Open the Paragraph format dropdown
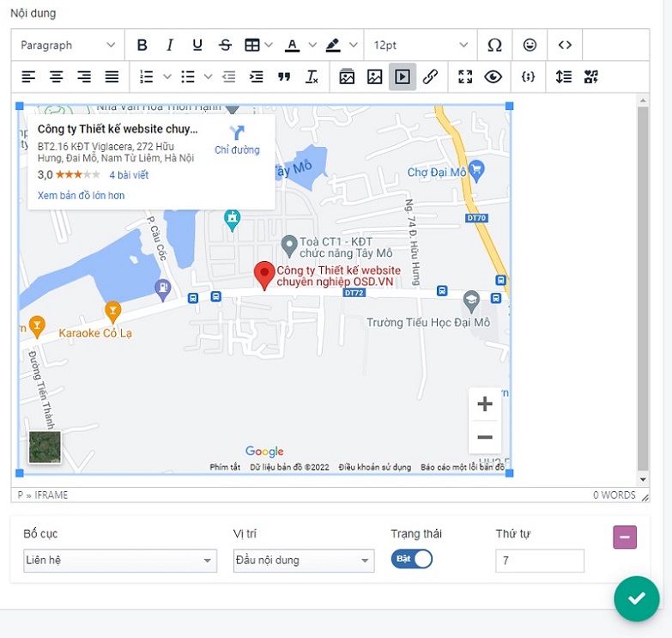The height and width of the screenshot is (638, 672). 68,46
